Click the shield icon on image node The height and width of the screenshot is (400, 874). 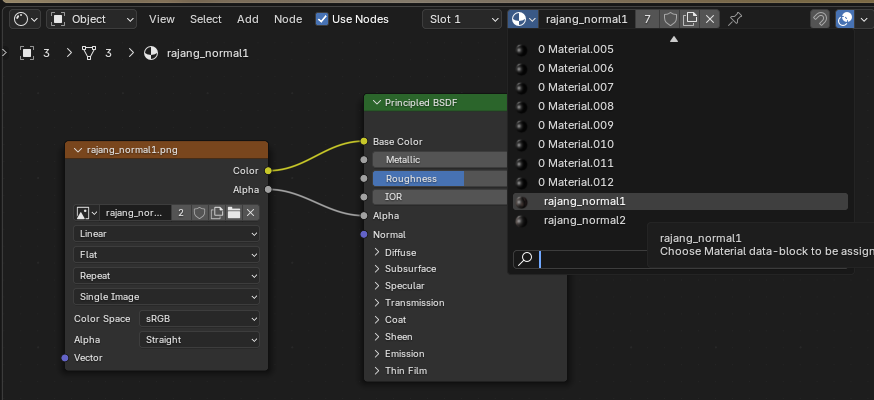(199, 212)
